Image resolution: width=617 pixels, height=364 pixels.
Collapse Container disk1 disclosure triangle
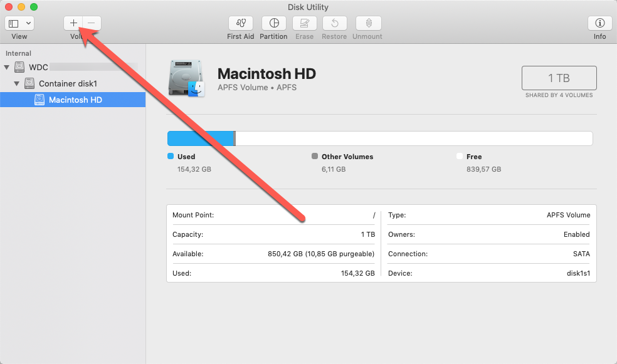pyautogui.click(x=17, y=83)
